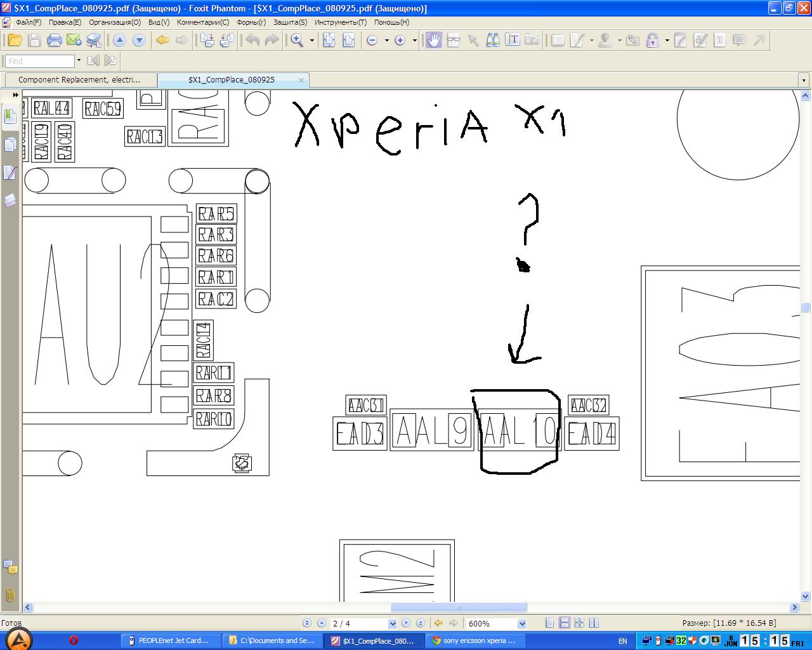
Task: Click the vertical scrollbar down arrow
Action: pos(806,597)
